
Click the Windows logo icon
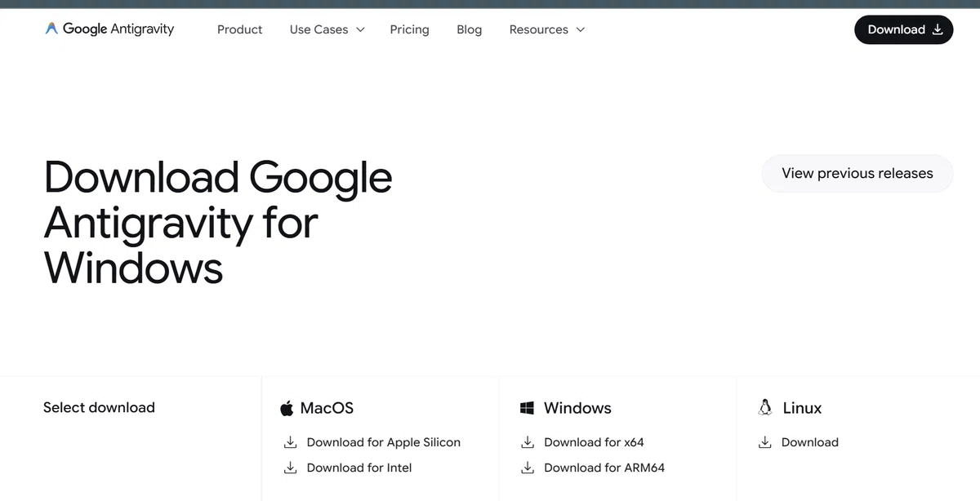click(527, 408)
